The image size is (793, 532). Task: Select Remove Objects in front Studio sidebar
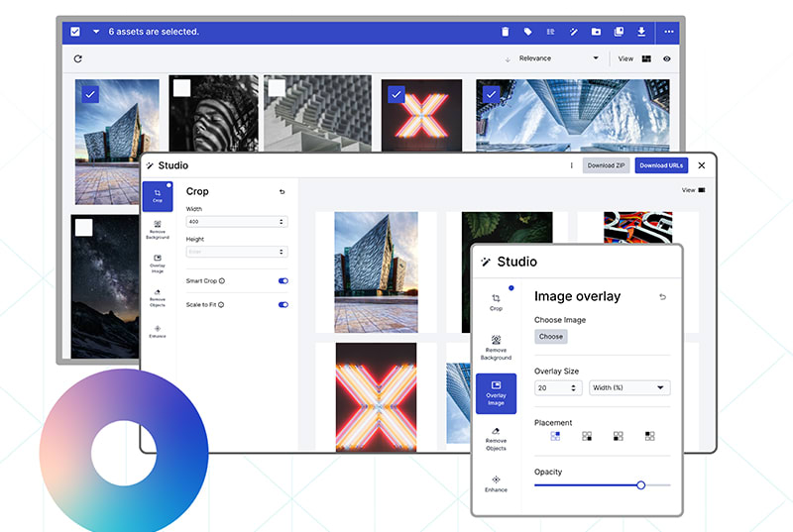[496, 438]
